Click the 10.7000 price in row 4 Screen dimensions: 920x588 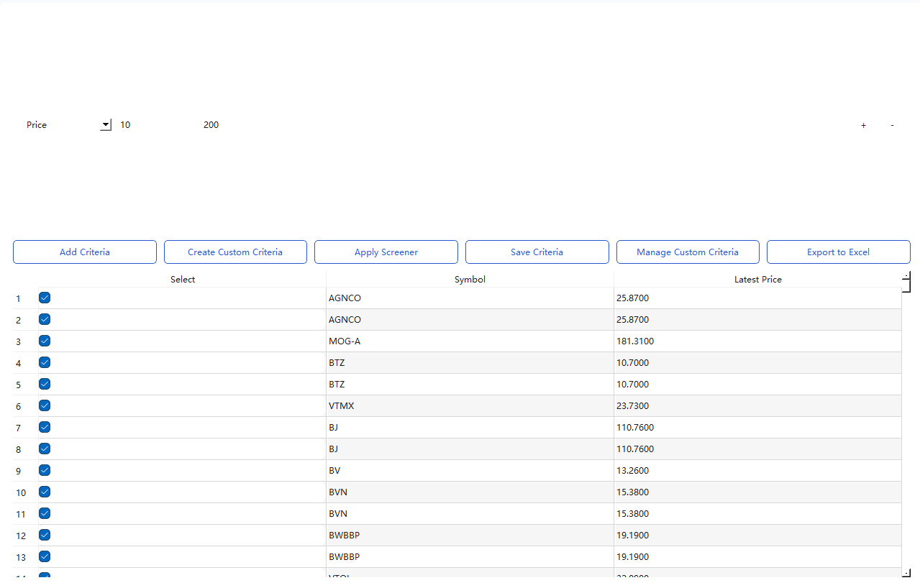tap(757, 363)
